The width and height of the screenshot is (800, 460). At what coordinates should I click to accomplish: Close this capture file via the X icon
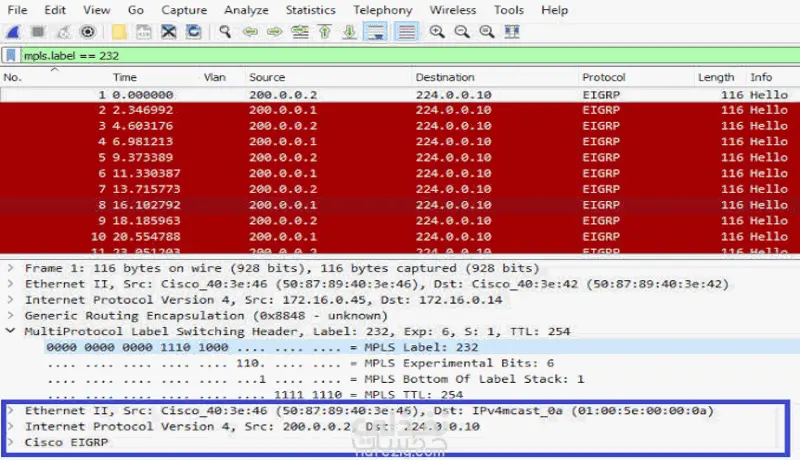click(168, 32)
